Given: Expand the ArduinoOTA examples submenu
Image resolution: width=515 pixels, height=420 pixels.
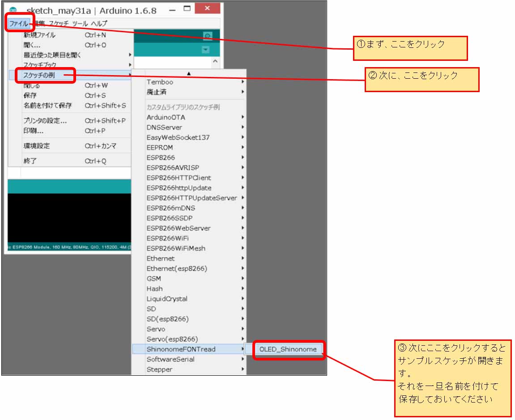Looking at the screenshot, I should (x=189, y=117).
